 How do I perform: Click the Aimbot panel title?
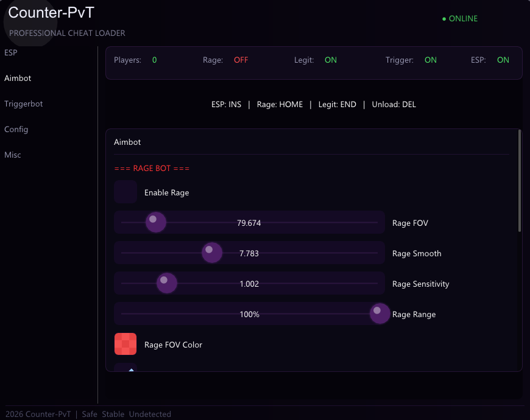(x=127, y=142)
